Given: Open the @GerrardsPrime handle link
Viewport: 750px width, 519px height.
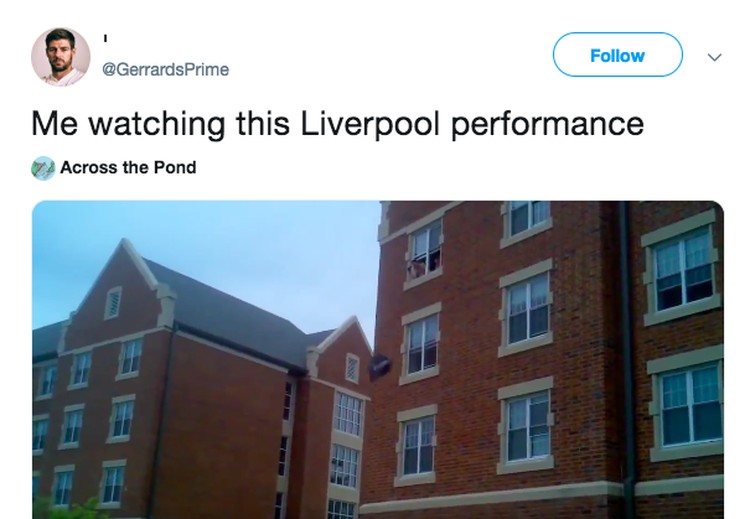Looking at the screenshot, I should tap(165, 69).
